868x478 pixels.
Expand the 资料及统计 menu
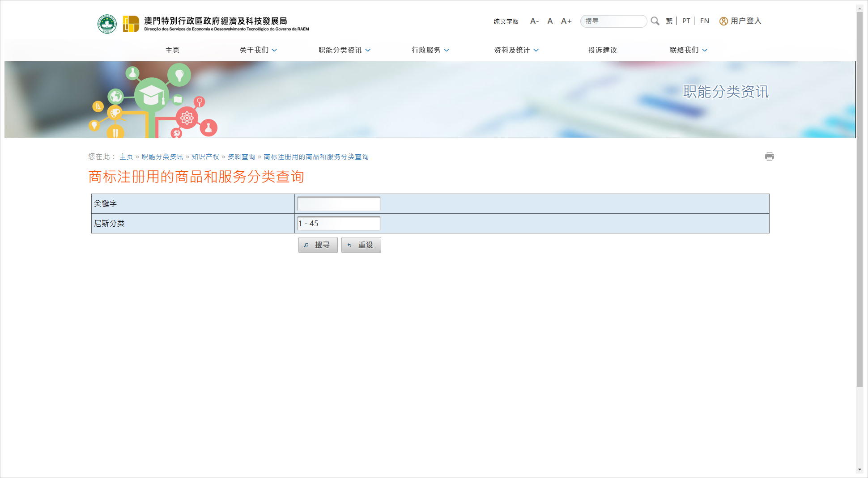pos(516,50)
